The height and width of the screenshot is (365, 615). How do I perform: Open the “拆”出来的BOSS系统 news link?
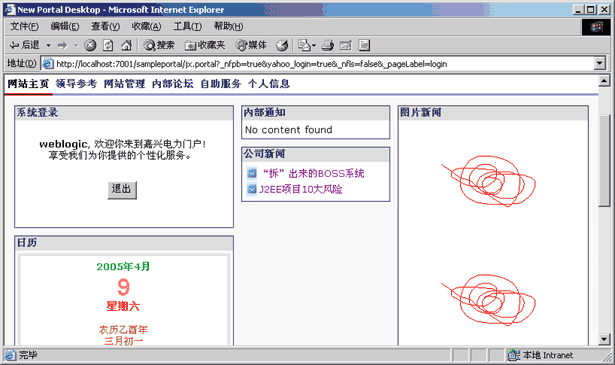coord(313,173)
